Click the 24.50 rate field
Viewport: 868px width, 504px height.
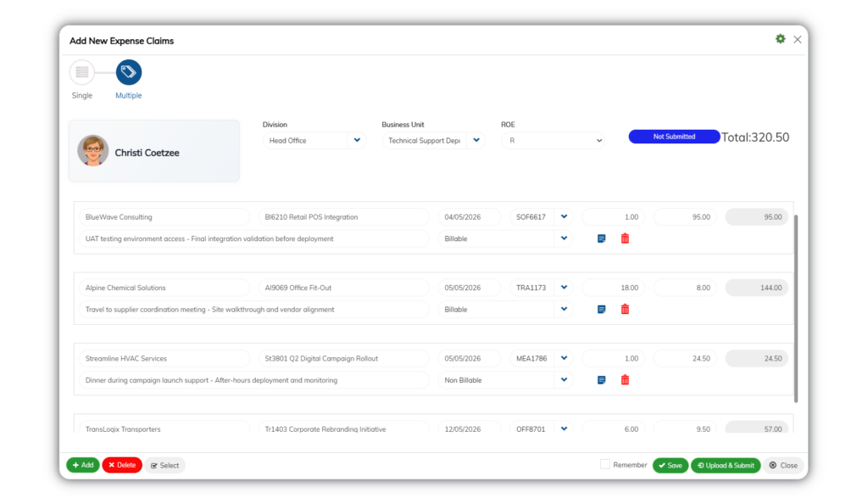coord(685,358)
